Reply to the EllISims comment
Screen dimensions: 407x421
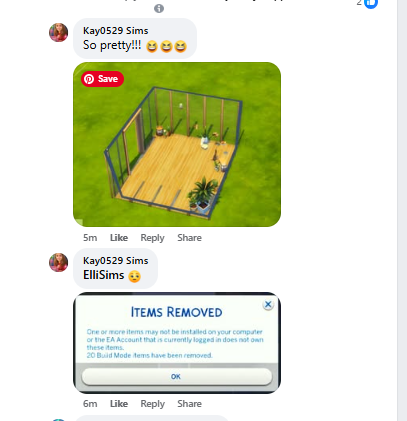pyautogui.click(x=152, y=404)
